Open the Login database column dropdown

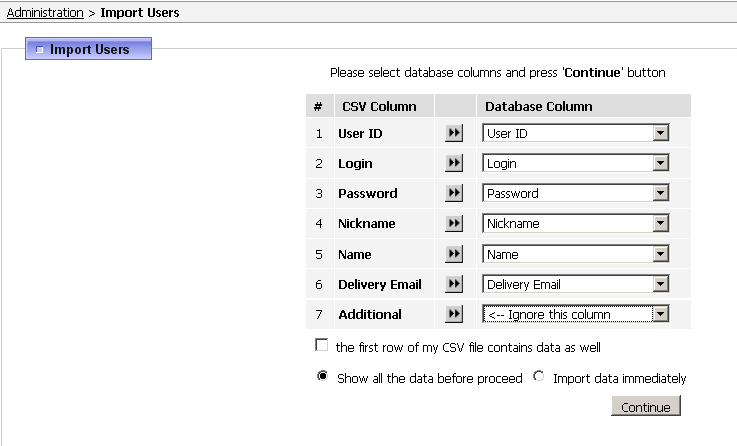click(x=575, y=163)
